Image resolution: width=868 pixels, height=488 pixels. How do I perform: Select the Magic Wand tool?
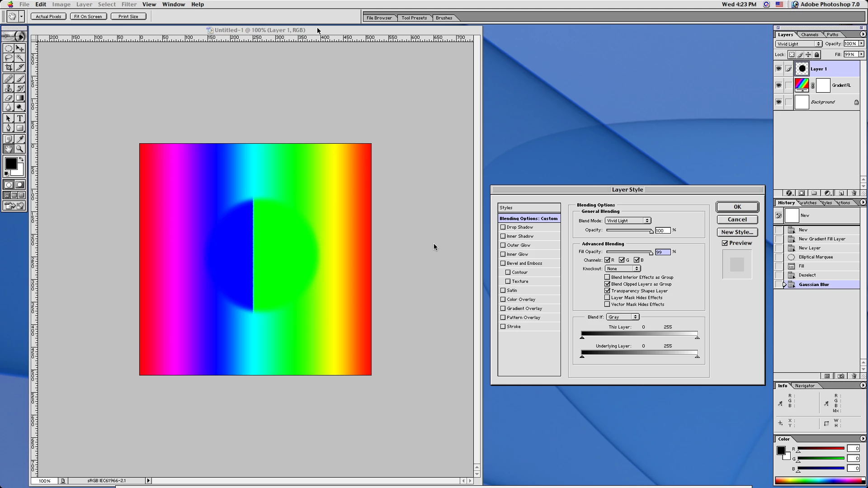20,58
